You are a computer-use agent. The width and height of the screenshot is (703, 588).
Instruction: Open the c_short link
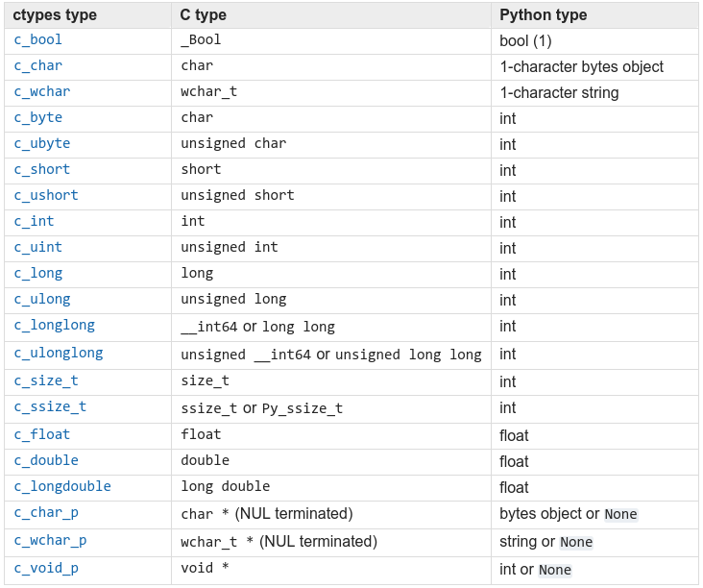tap(42, 170)
